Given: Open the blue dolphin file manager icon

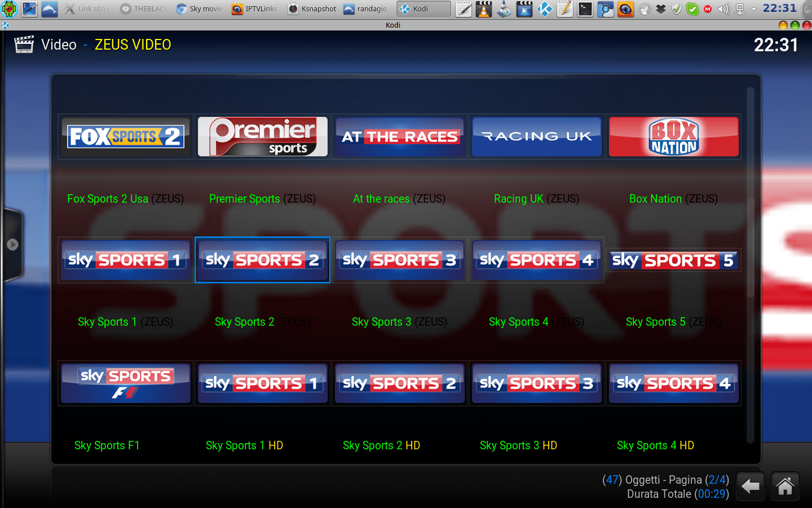Looking at the screenshot, I should point(50,8).
